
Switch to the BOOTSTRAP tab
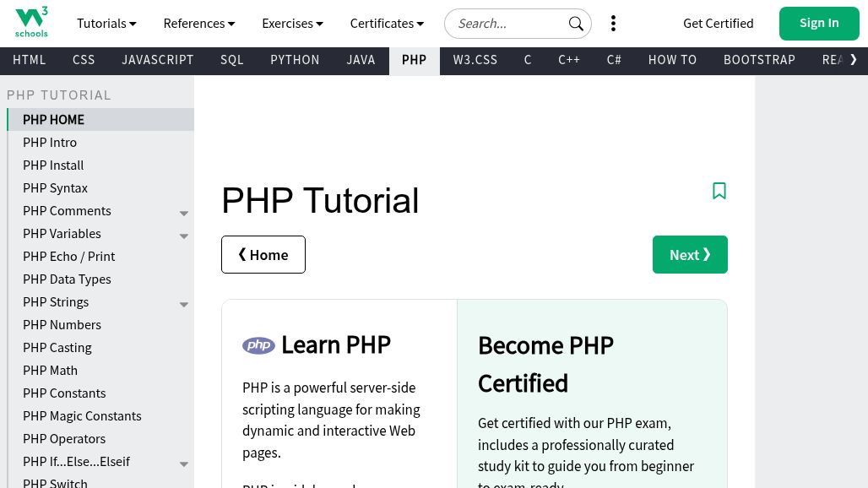click(x=760, y=60)
